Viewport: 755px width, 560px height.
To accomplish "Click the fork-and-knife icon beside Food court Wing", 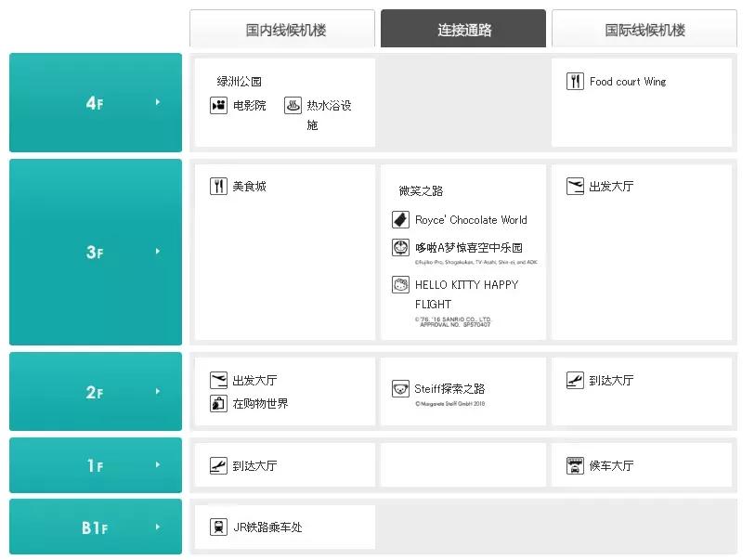I will pyautogui.click(x=575, y=82).
